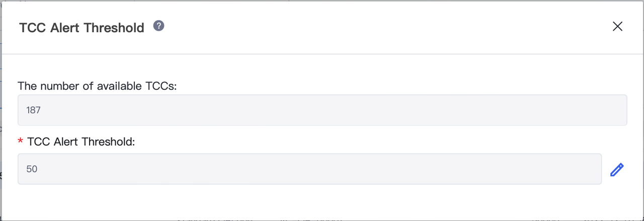Close the TCC Alert Threshold dialog
Viewport: 644px width, 221px height.
pos(617,27)
